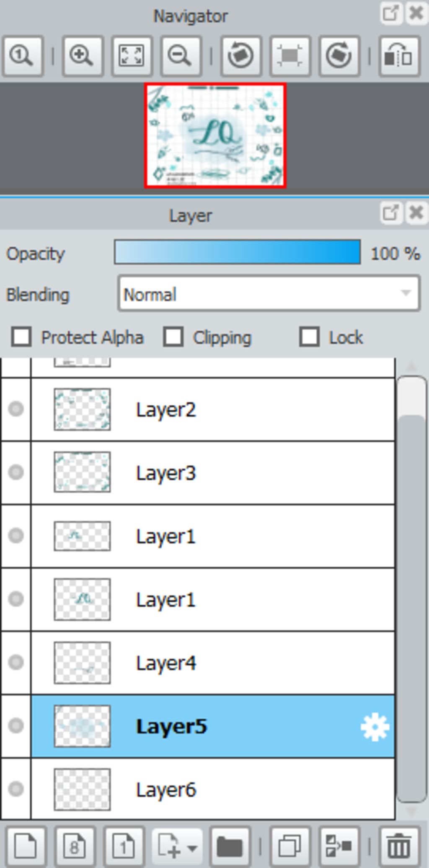The image size is (429, 868).
Task: Open the add layer dropdown arrow
Action: point(192,848)
